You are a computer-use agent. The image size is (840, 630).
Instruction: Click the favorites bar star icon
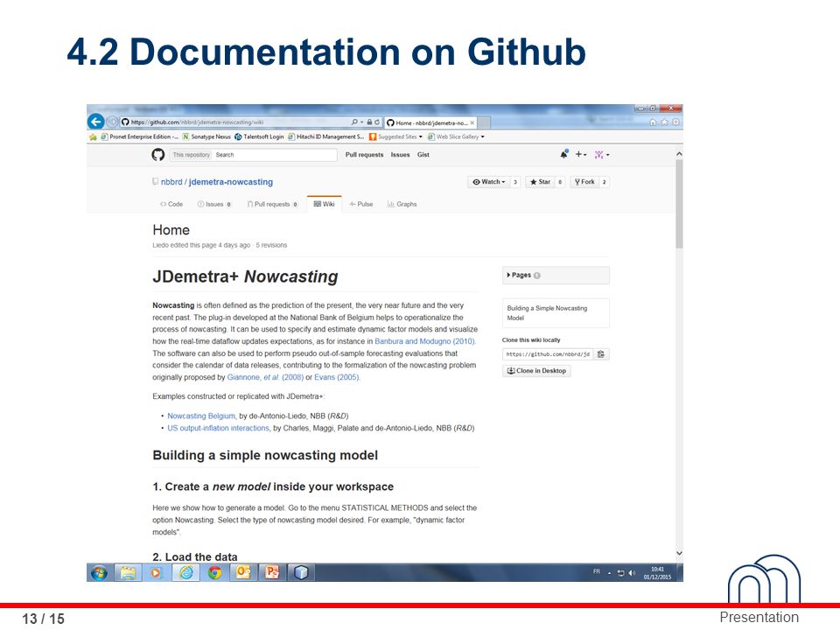94,137
